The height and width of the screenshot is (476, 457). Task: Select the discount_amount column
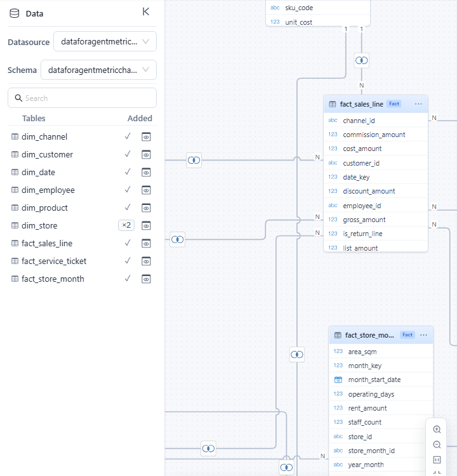[376, 191]
